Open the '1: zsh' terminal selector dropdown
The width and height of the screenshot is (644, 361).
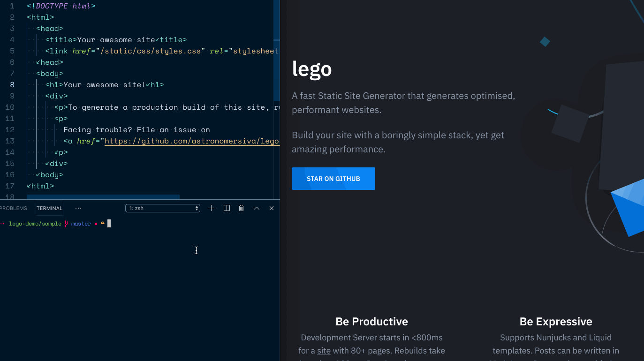click(x=163, y=208)
